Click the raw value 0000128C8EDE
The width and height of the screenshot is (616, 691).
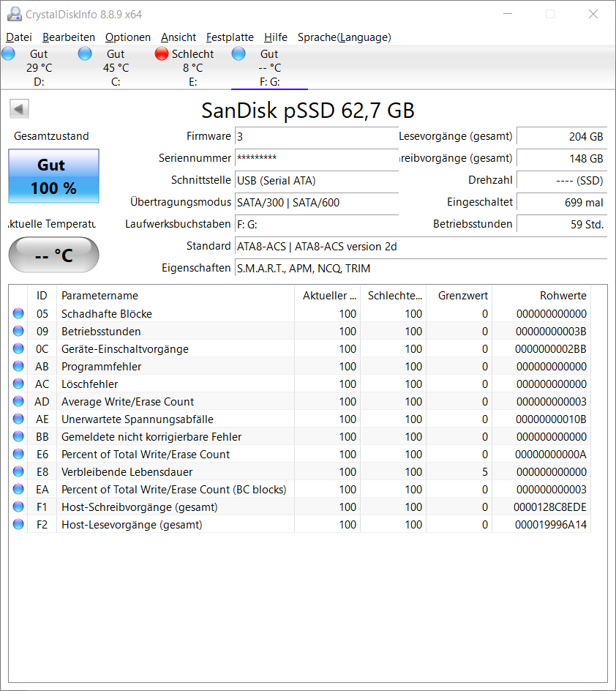coord(550,507)
